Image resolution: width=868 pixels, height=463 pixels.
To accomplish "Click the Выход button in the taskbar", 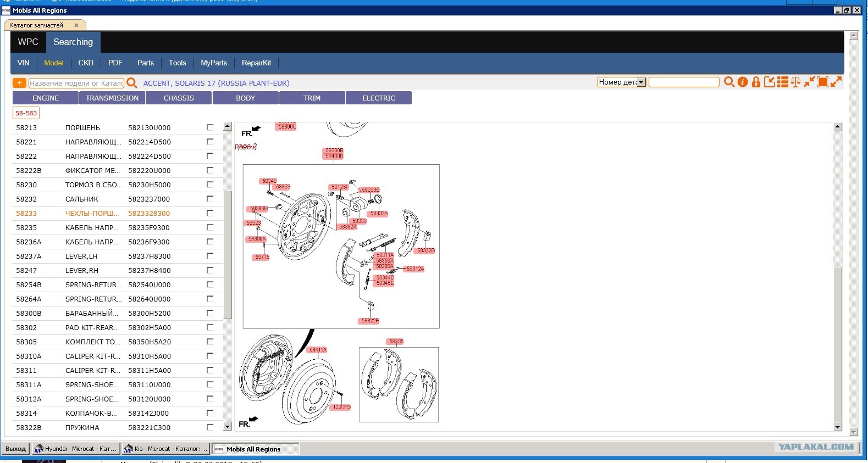I will (x=15, y=449).
